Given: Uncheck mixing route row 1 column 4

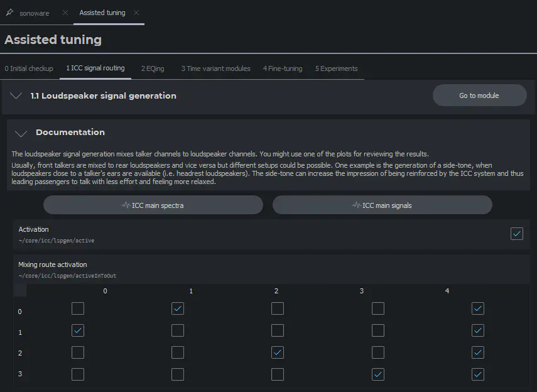Looking at the screenshot, I should click(478, 330).
